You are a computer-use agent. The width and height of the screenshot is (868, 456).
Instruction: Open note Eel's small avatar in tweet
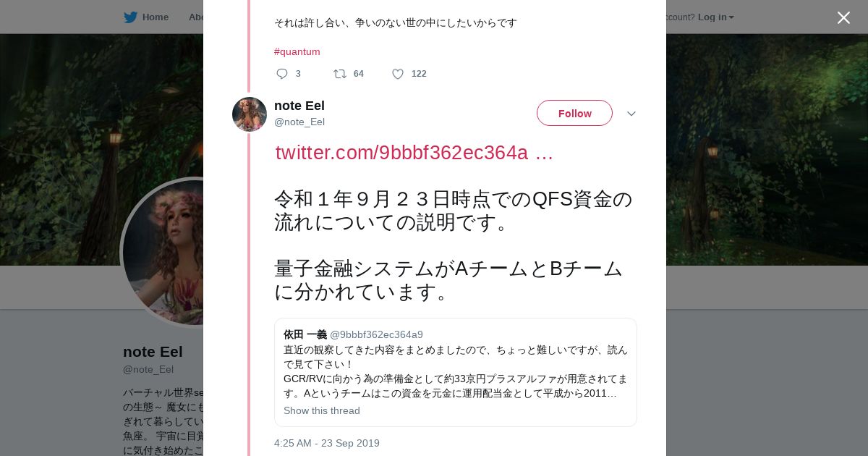pyautogui.click(x=250, y=114)
